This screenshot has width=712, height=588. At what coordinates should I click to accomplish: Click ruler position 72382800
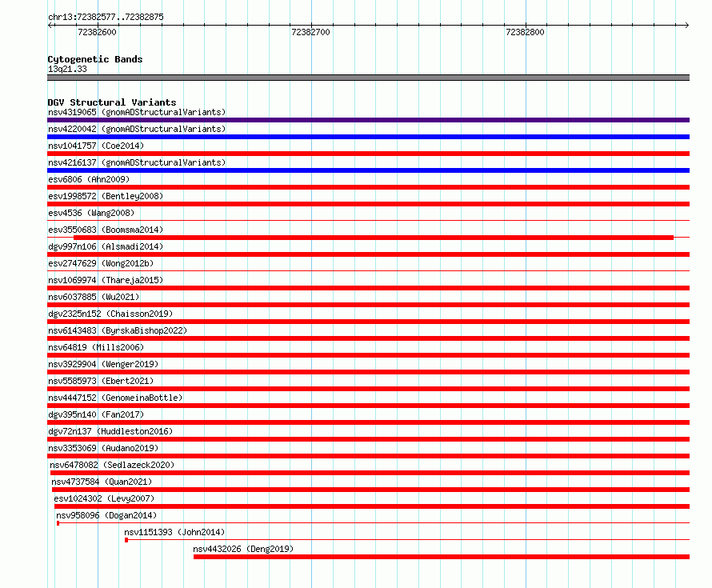[525, 32]
